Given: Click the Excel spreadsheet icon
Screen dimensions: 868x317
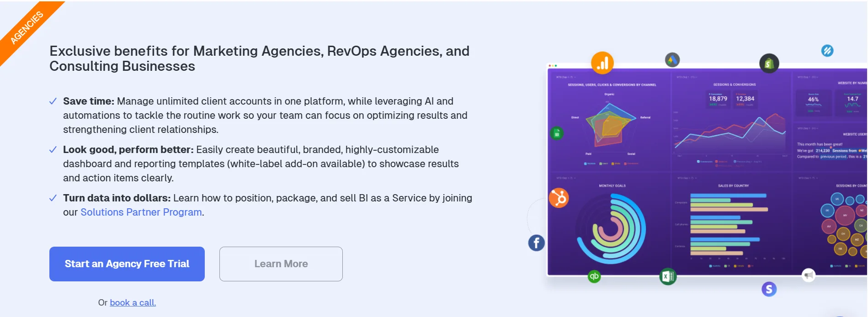Looking at the screenshot, I should coord(667,276).
